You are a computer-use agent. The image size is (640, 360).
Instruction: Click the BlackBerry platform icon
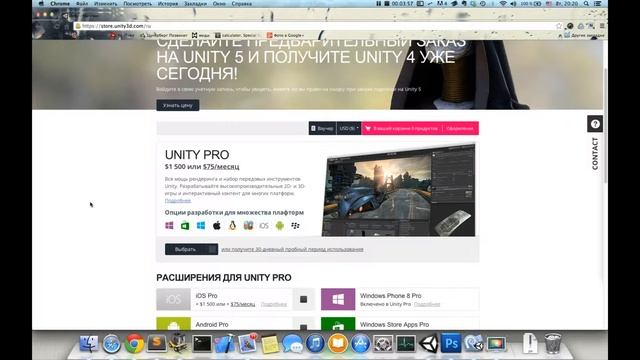tap(296, 226)
